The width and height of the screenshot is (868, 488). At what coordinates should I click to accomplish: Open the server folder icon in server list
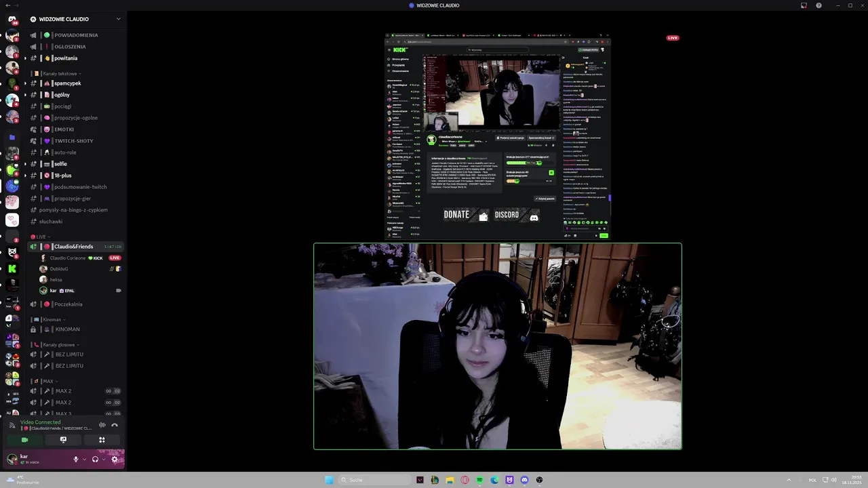coord(12,137)
